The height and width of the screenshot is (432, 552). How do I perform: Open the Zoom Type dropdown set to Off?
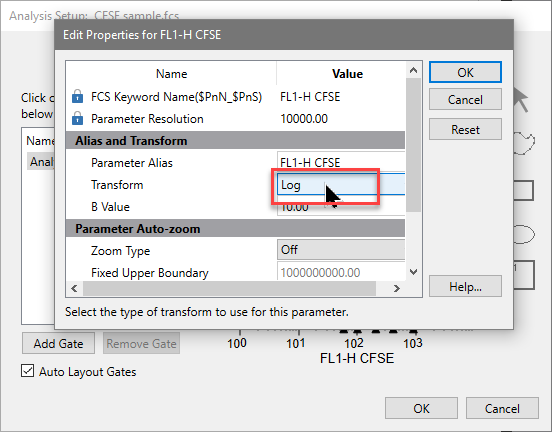(341, 250)
